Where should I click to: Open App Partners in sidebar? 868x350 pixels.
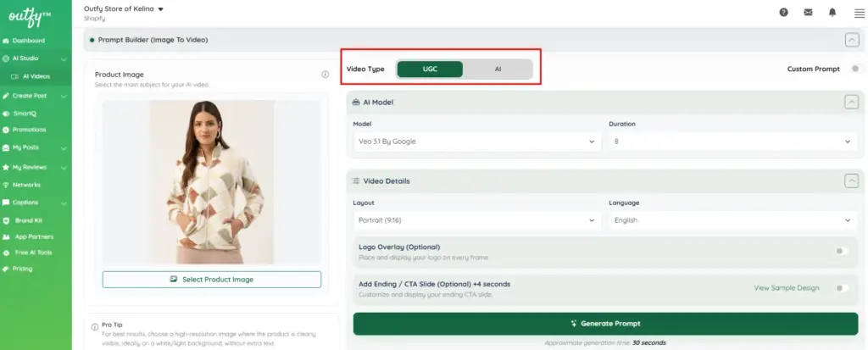[36, 237]
